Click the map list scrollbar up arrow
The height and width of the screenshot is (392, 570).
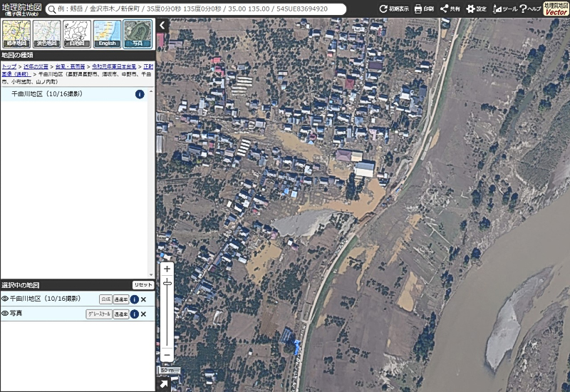[151, 91]
